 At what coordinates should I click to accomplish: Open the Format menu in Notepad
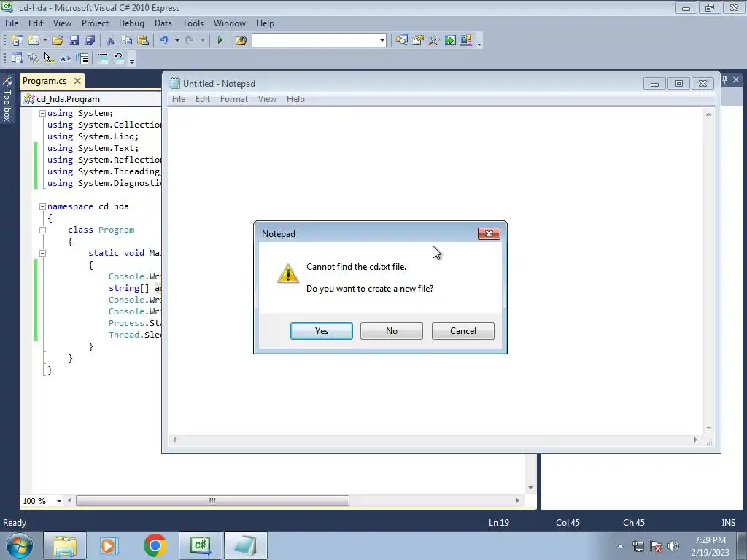click(234, 99)
